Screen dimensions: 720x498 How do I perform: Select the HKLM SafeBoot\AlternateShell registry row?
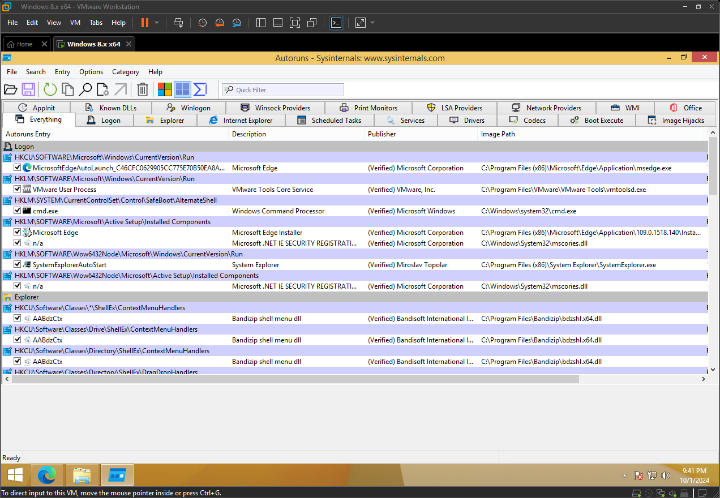354,200
